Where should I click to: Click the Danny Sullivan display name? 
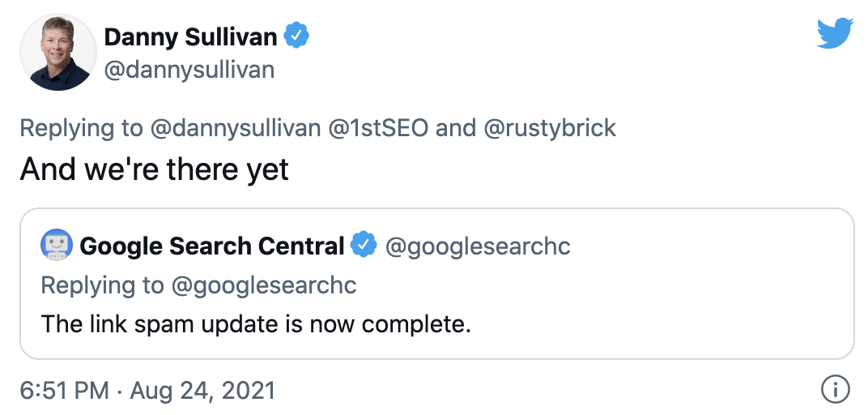tap(190, 37)
